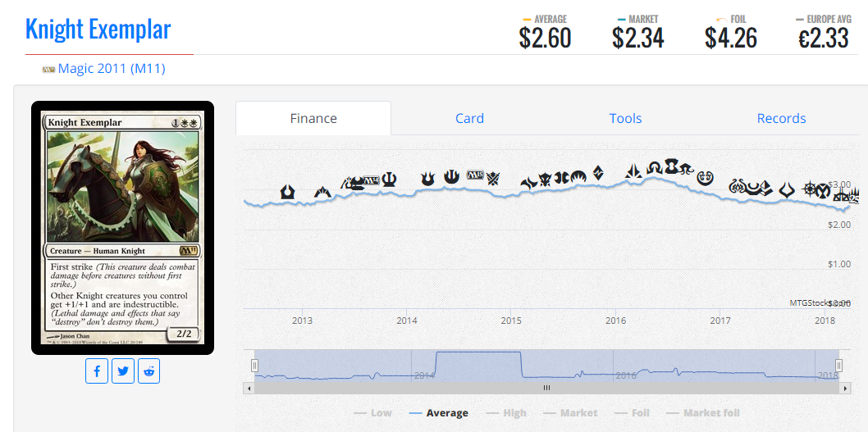Click the Dragons of Tarkir dragon-head symbol

(x=546, y=180)
